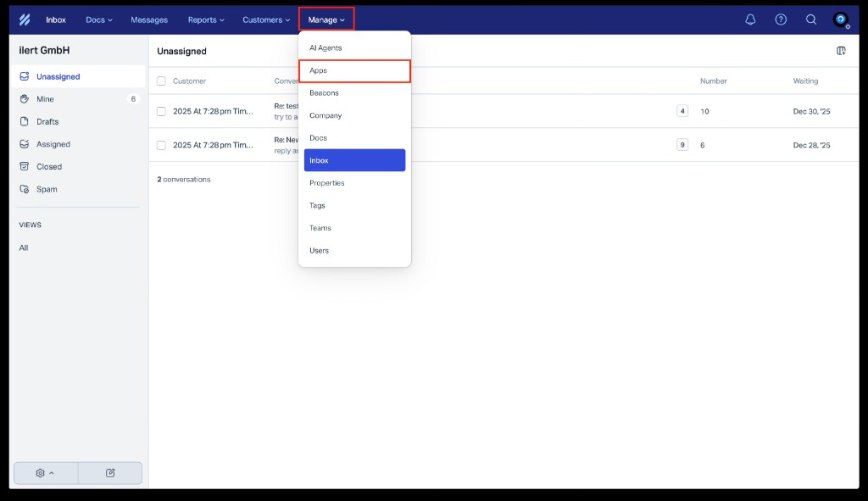Expand the Docs dropdown in navbar
Image resolution: width=868 pixels, height=501 pixels.
tap(98, 19)
